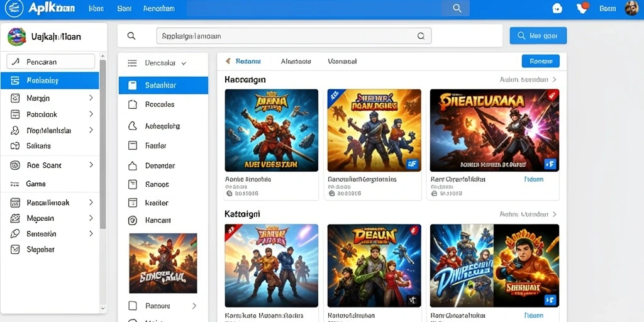The width and height of the screenshot is (644, 322).
Task: Open third game thumbnail under Kattaigni
Action: click(x=494, y=266)
